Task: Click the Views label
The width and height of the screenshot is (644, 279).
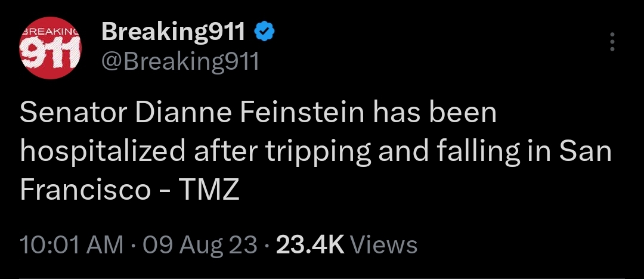Action: [x=383, y=244]
